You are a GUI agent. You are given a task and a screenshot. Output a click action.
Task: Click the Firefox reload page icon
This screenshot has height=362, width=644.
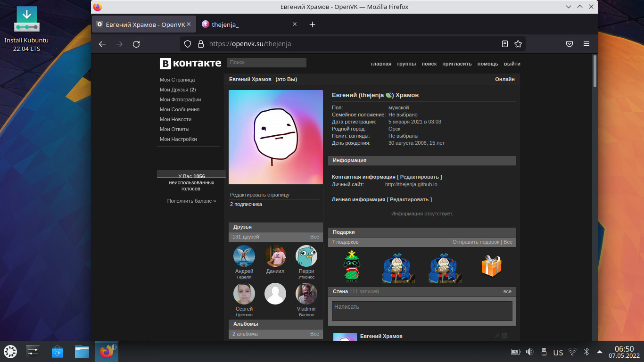136,44
